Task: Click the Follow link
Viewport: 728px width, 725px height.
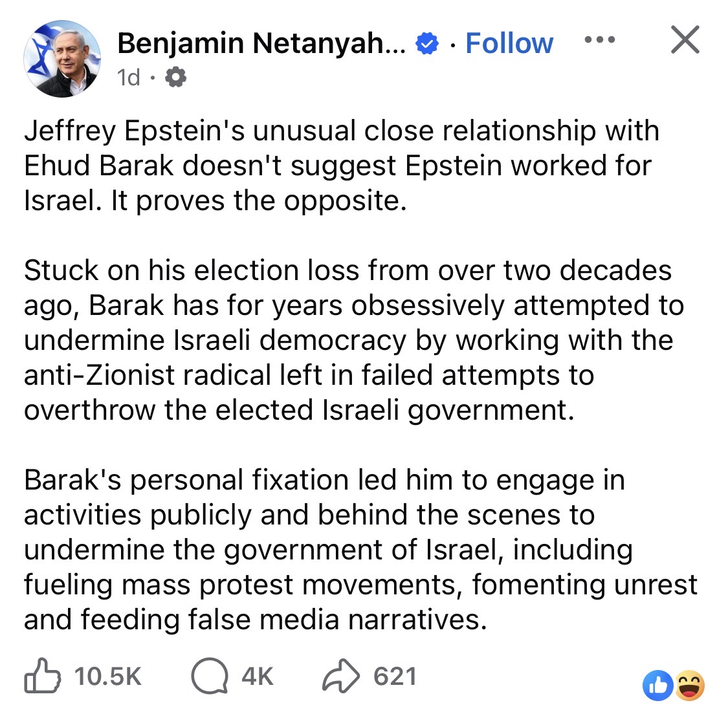Action: [509, 43]
